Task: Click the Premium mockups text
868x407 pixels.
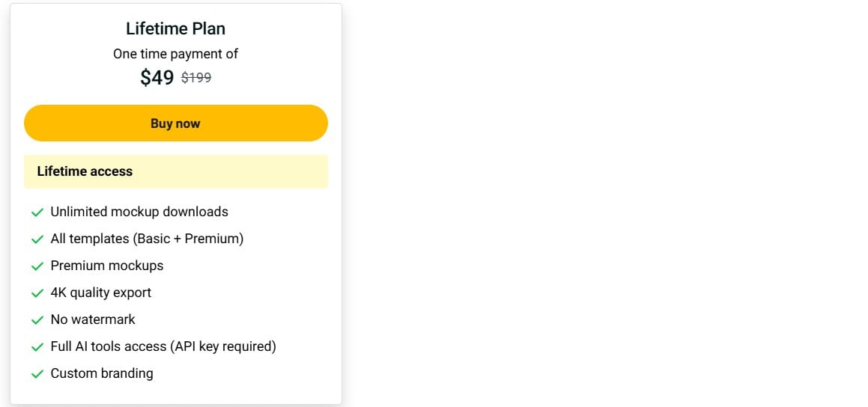Action: point(106,266)
